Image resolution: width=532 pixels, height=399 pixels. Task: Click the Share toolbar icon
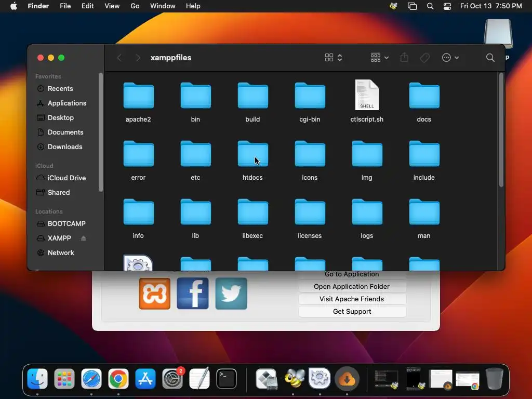(404, 57)
